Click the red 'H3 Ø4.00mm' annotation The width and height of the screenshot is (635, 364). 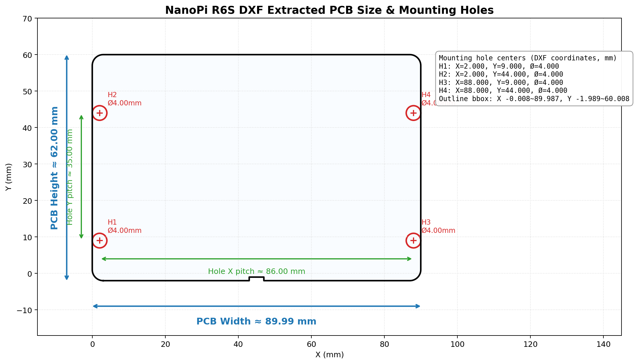coord(438,226)
